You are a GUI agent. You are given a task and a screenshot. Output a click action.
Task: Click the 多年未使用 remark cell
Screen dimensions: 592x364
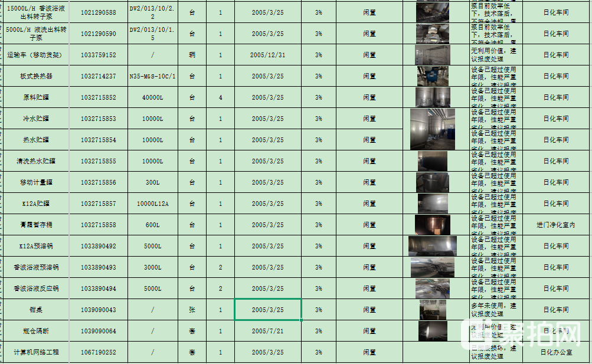[493, 310]
